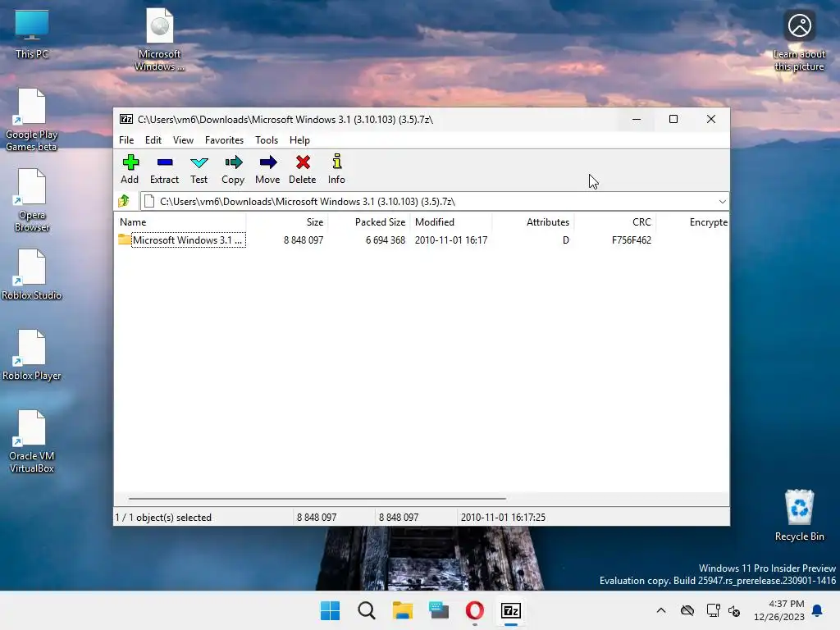The image size is (840, 630).
Task: Click the CRC value F756F462
Action: click(x=632, y=240)
